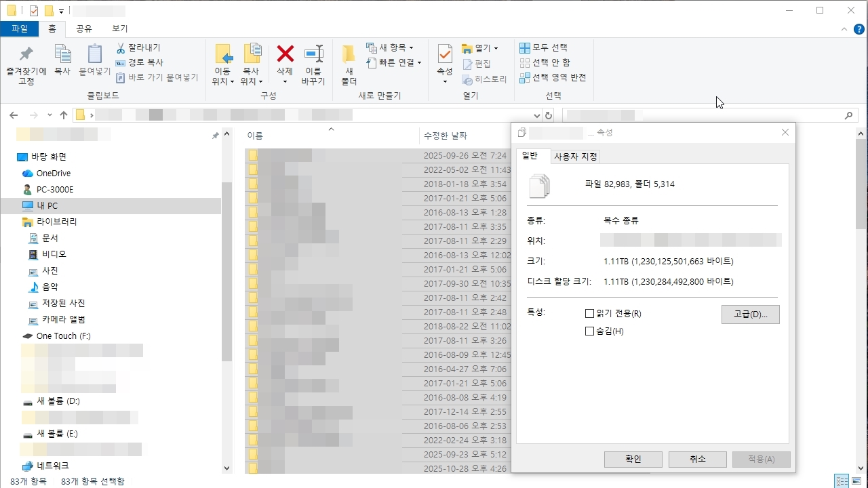Click the Cut (잘라내기) scissors icon
The height and width of the screenshot is (488, 868).
click(x=121, y=47)
